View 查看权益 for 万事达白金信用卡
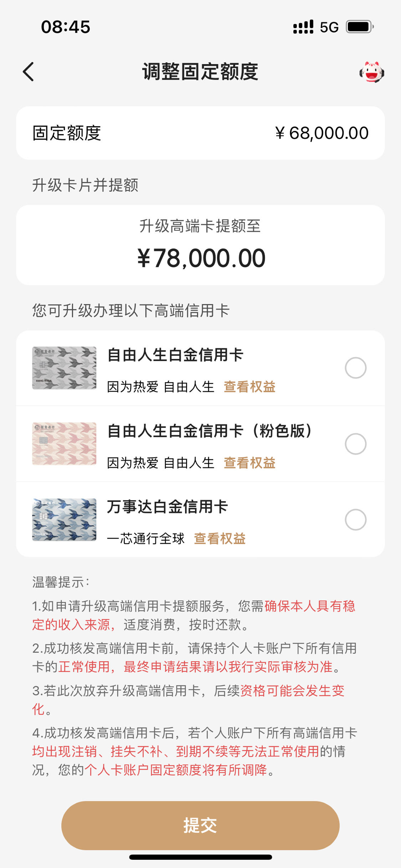 220,539
